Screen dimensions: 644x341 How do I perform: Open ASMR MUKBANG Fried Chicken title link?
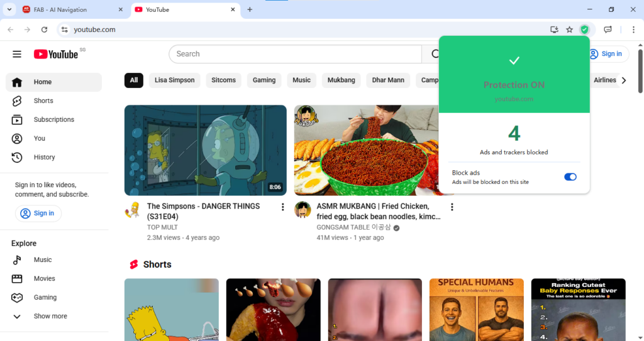click(378, 212)
